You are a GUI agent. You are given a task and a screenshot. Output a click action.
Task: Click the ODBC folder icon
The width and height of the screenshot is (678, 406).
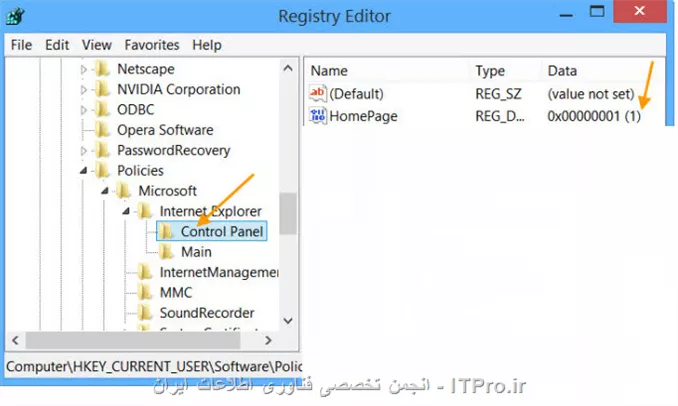(102, 109)
